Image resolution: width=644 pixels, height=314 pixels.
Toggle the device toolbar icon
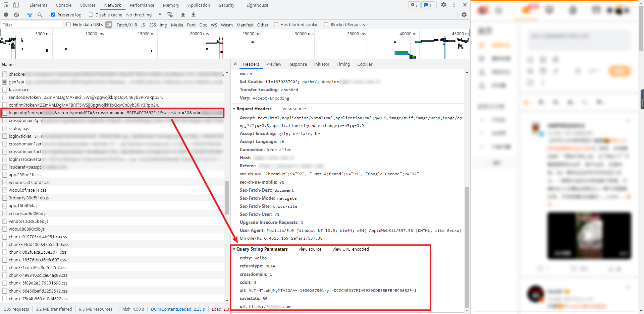tap(16, 5)
